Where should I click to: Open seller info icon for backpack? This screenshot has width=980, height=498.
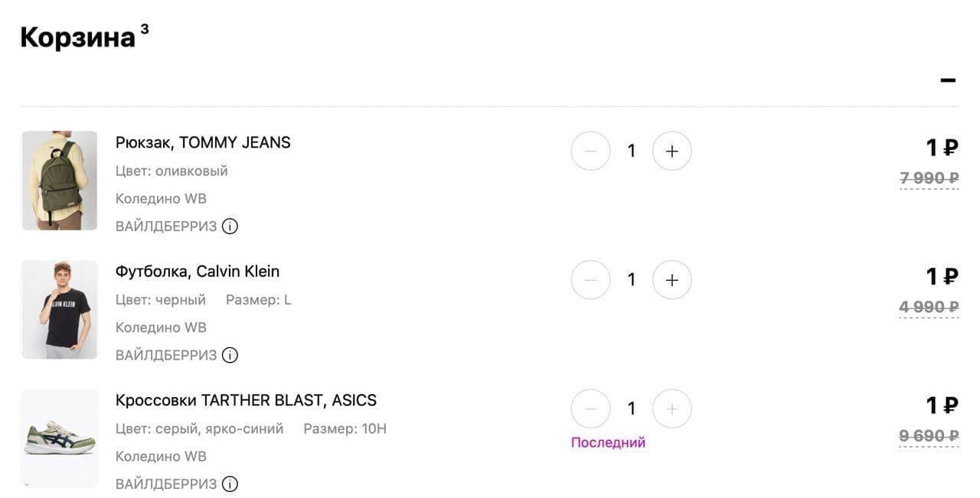coord(230,226)
